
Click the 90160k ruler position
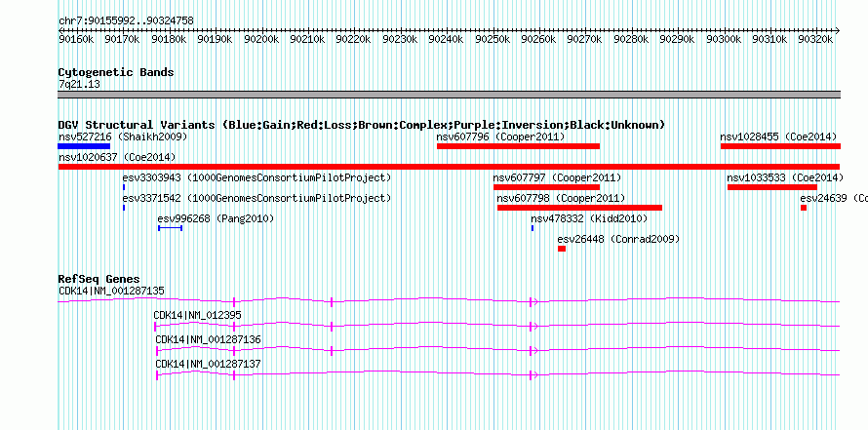coord(76,39)
